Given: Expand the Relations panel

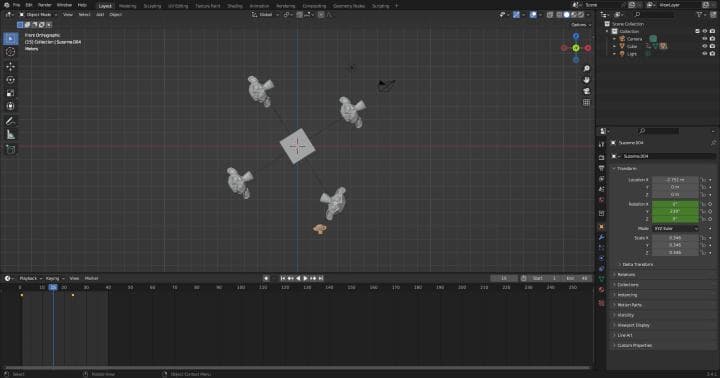Looking at the screenshot, I should pos(625,275).
